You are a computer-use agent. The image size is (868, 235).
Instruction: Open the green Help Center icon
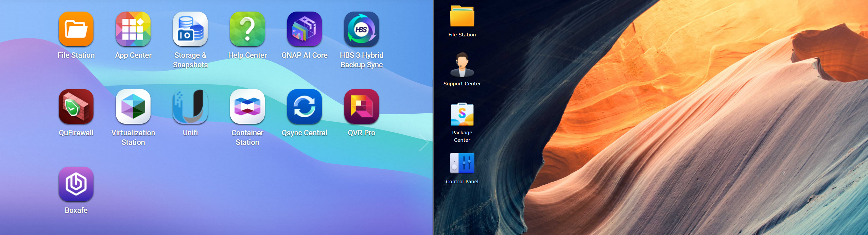(x=247, y=29)
